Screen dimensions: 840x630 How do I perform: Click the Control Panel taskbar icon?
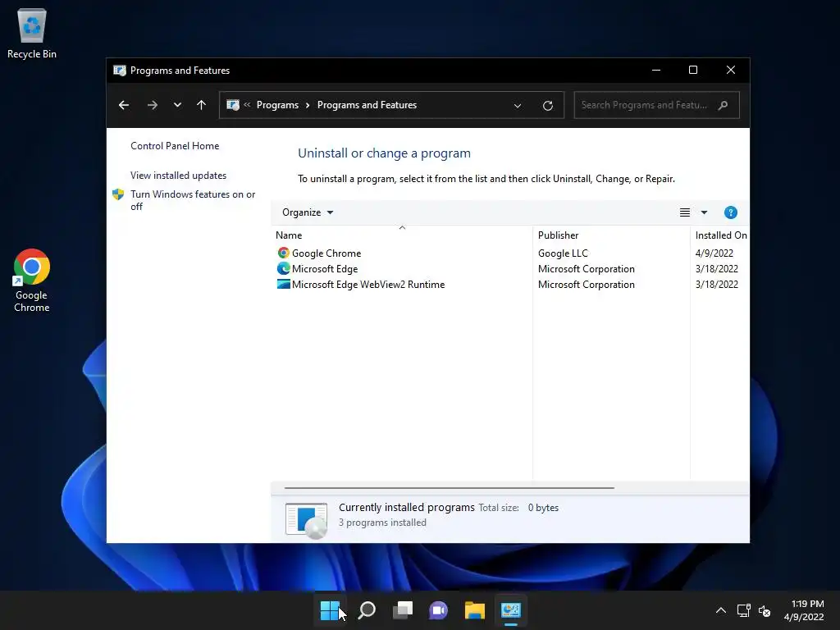click(510, 610)
